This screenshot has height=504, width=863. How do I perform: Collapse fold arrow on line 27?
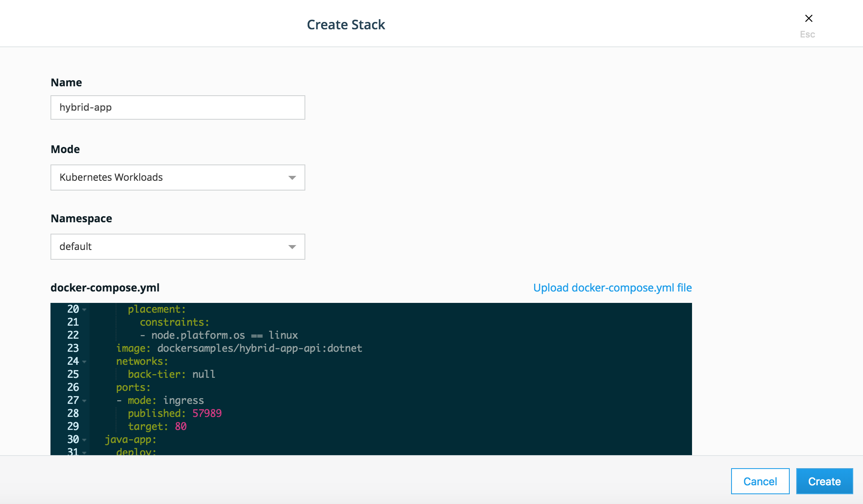84,401
